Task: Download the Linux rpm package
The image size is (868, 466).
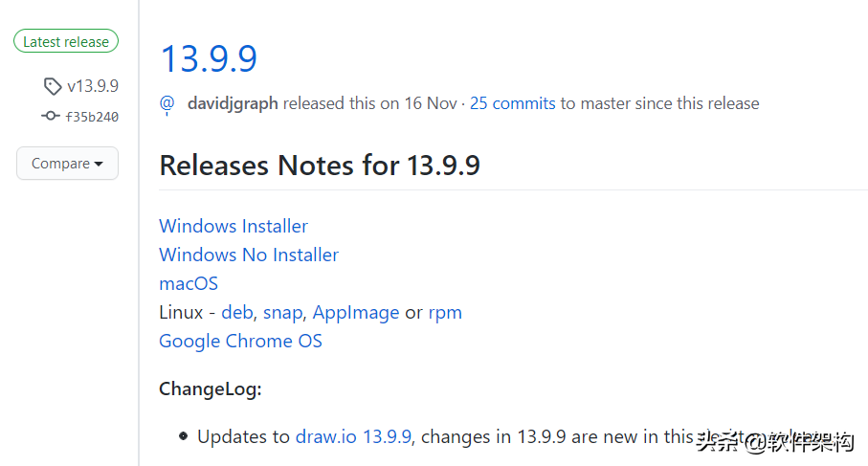Action: 445,313
